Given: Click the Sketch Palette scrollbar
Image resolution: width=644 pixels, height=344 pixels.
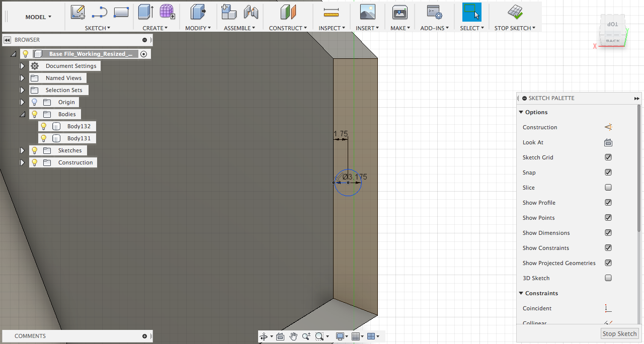Looking at the screenshot, I should (639, 168).
